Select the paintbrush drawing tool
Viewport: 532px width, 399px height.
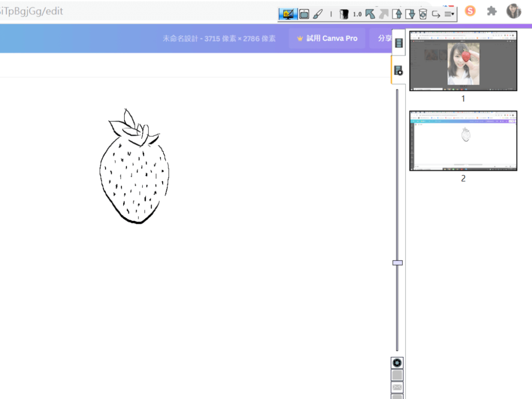point(317,14)
